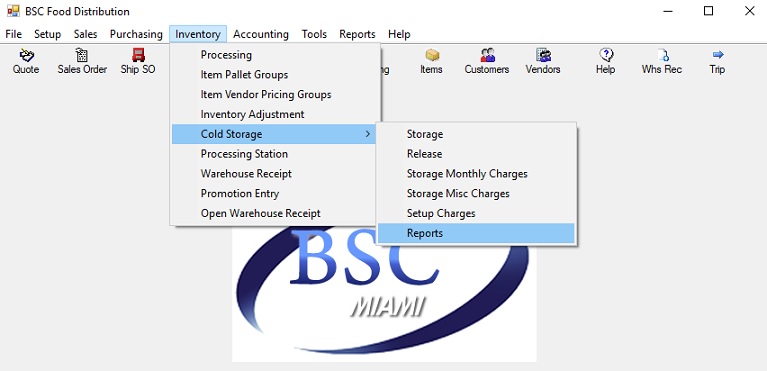
Task: Open the Tools menu
Action: (x=314, y=34)
